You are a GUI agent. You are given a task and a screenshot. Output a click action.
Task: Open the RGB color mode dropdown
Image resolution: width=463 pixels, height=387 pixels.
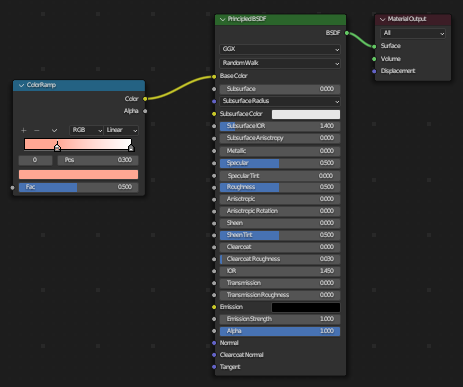pyautogui.click(x=86, y=130)
